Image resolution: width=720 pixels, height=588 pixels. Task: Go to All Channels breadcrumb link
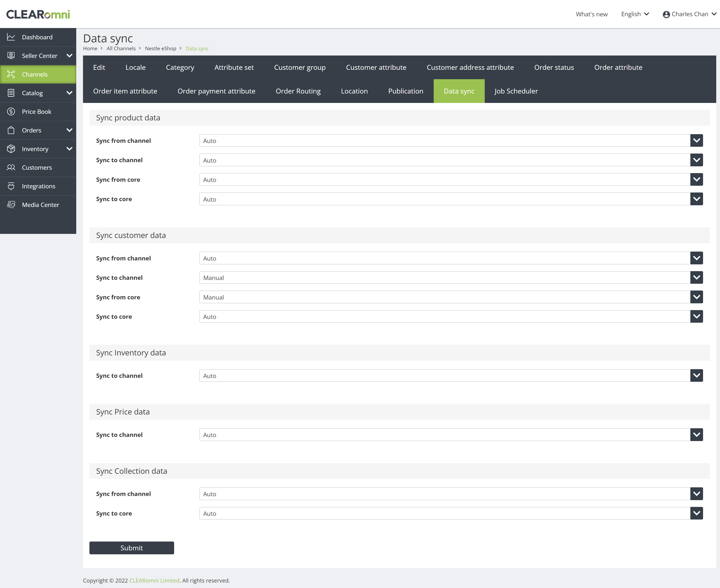(x=121, y=48)
